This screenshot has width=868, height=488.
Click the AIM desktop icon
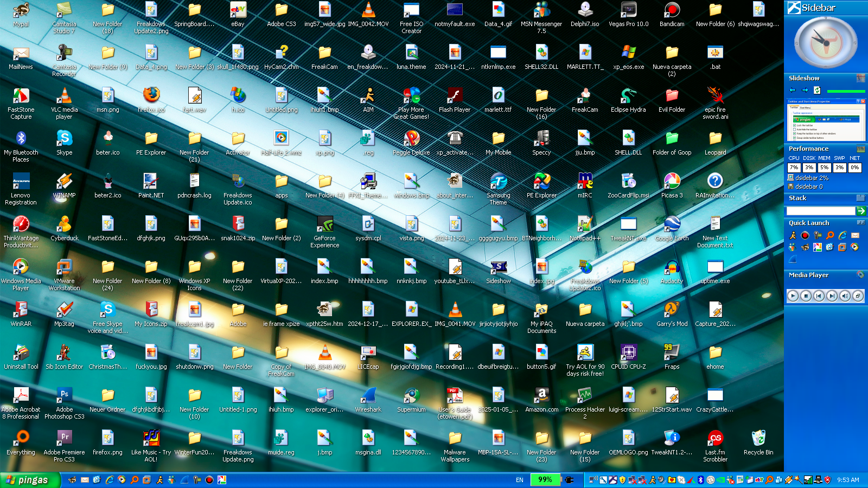pos(368,100)
